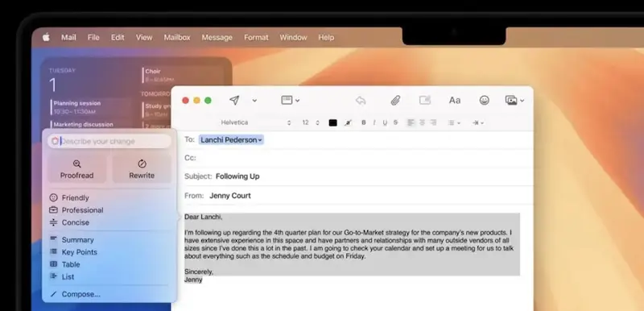Toggle italic formatting

374,122
